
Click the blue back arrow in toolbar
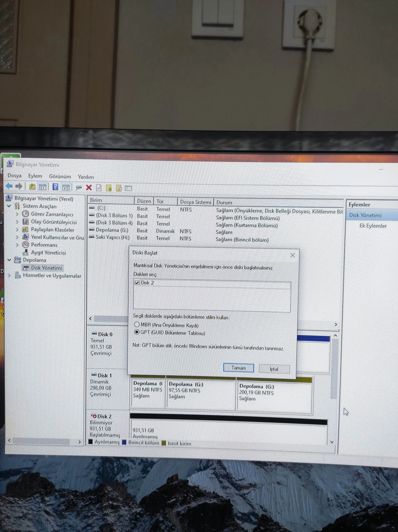9,186
